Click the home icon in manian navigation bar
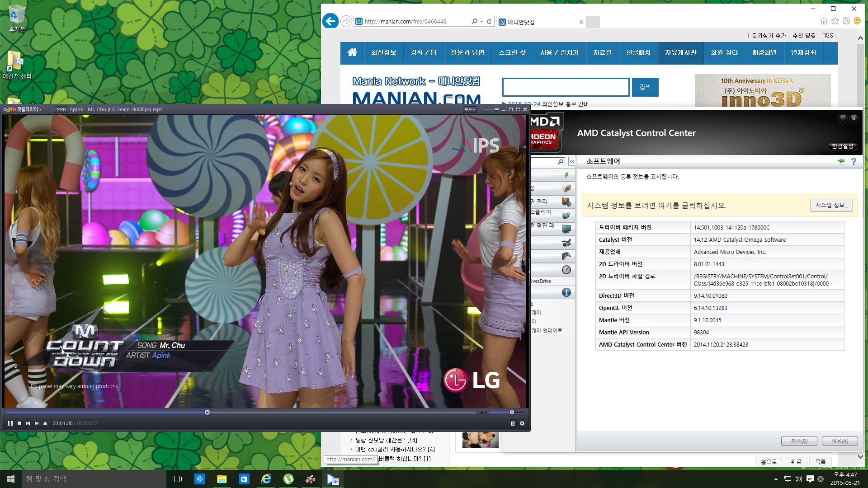The height and width of the screenshot is (488, 868). pyautogui.click(x=352, y=52)
